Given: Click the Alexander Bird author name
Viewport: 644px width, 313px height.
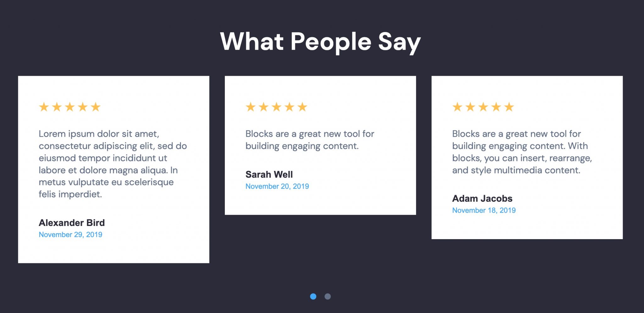Looking at the screenshot, I should (x=72, y=223).
